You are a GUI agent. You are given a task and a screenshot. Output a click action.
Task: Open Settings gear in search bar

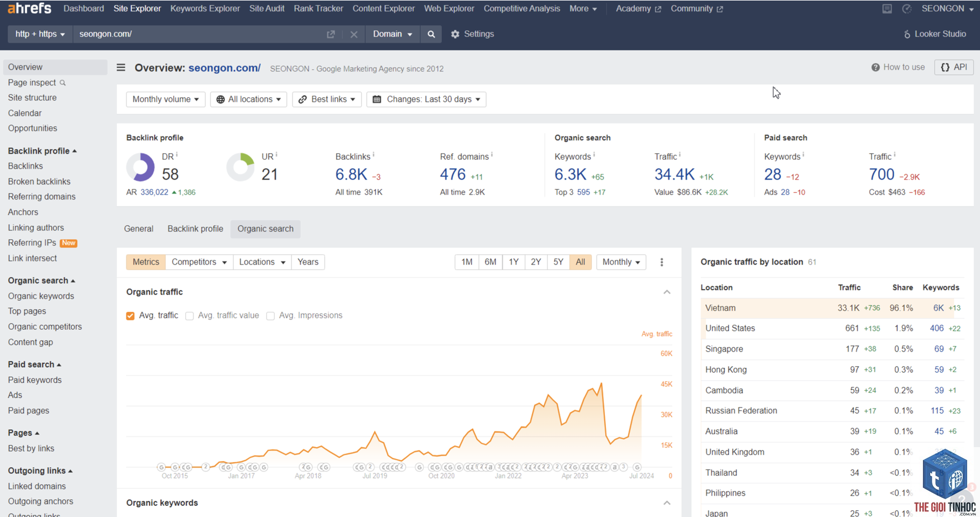pyautogui.click(x=472, y=34)
